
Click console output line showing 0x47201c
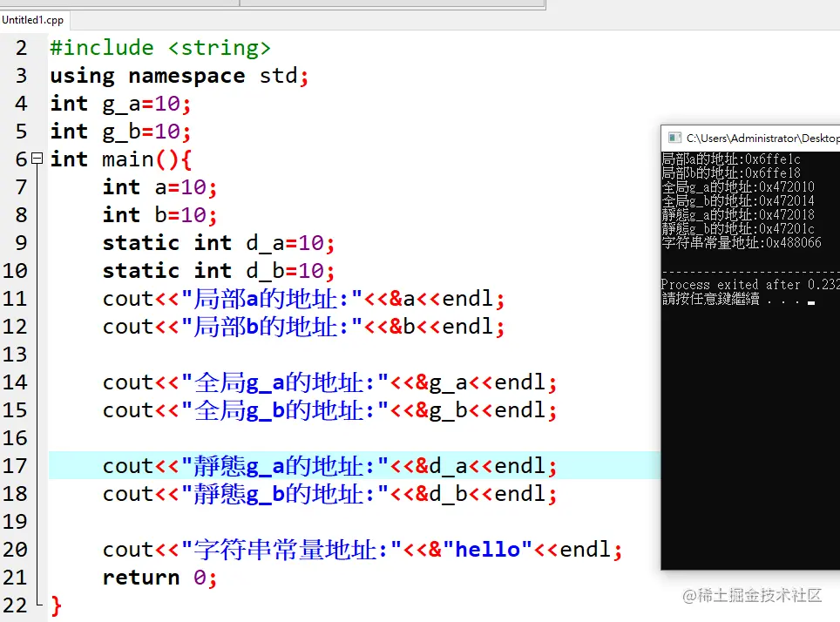pyautogui.click(x=738, y=229)
